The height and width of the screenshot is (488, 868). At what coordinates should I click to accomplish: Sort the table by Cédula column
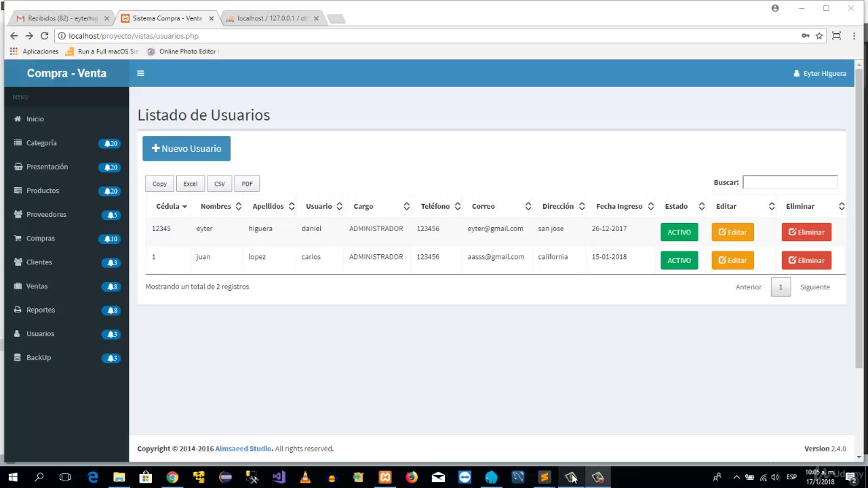click(171, 206)
